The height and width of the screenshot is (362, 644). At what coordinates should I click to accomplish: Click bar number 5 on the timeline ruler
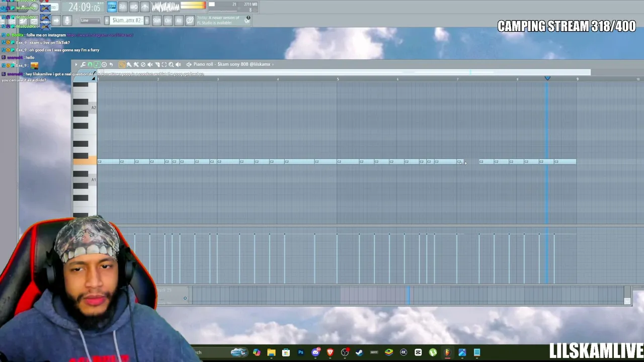coord(338,79)
